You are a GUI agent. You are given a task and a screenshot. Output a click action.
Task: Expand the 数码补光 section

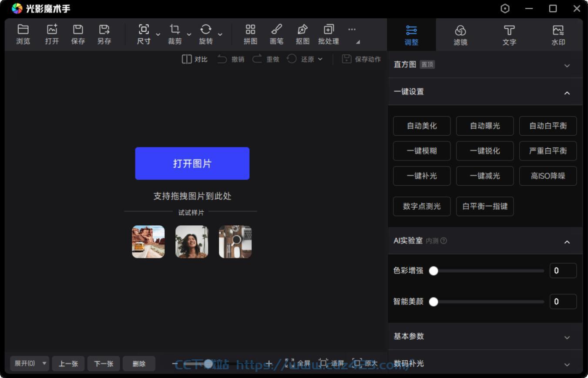click(x=567, y=365)
